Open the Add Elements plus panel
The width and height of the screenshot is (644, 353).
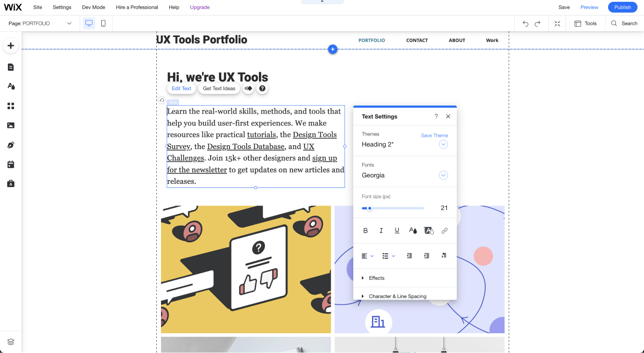[11, 46]
